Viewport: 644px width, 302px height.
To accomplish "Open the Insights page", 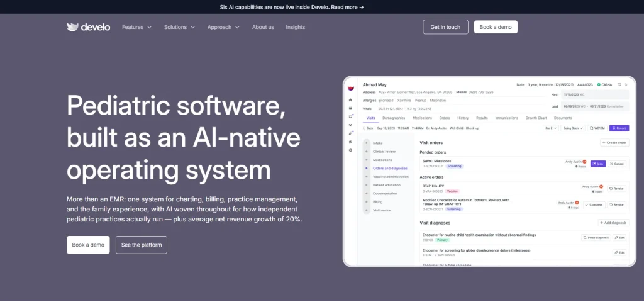I will (x=296, y=27).
